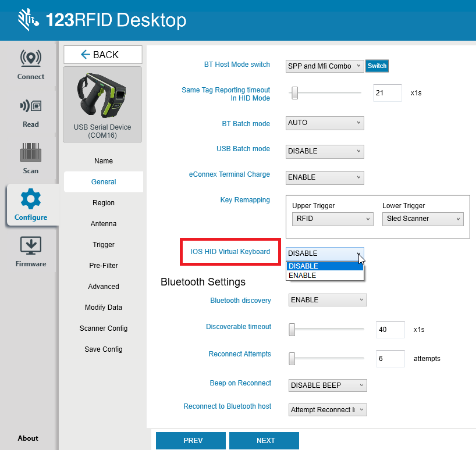Open the Firmware update icon
Screen dimensions: 476x450
(x=30, y=246)
